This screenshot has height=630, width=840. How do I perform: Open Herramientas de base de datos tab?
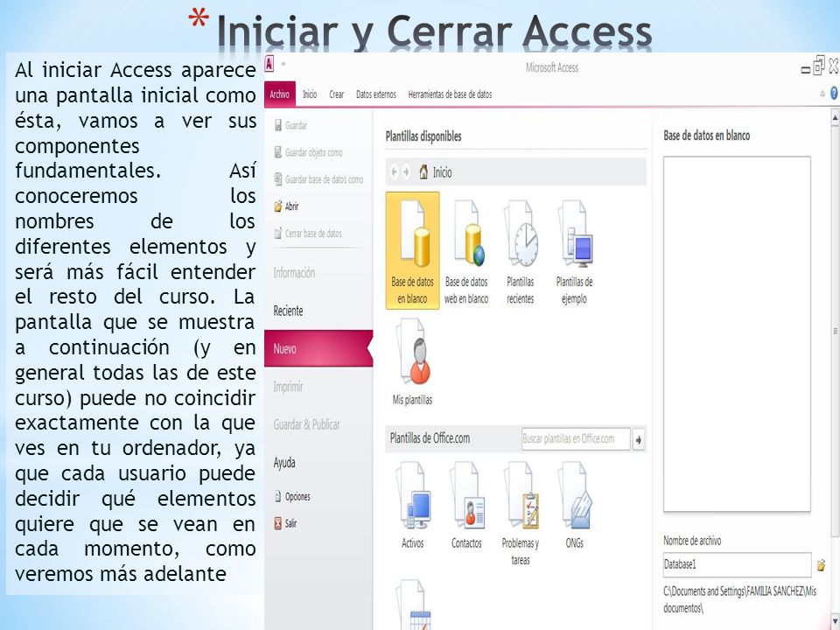click(450, 94)
